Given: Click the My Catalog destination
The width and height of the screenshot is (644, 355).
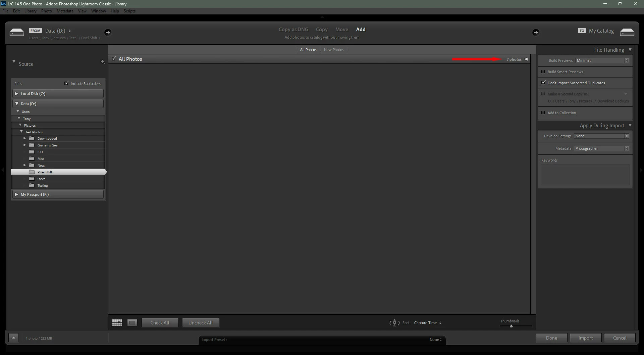Looking at the screenshot, I should point(601,31).
